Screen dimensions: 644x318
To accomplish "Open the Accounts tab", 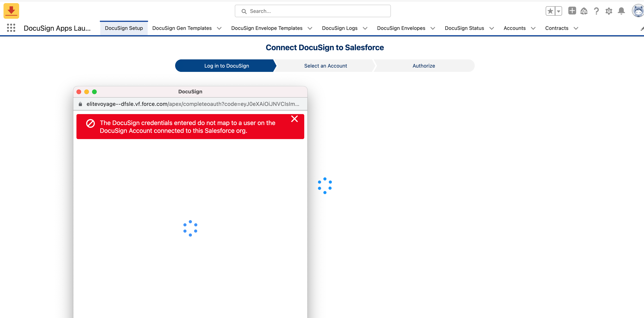I will (x=514, y=28).
